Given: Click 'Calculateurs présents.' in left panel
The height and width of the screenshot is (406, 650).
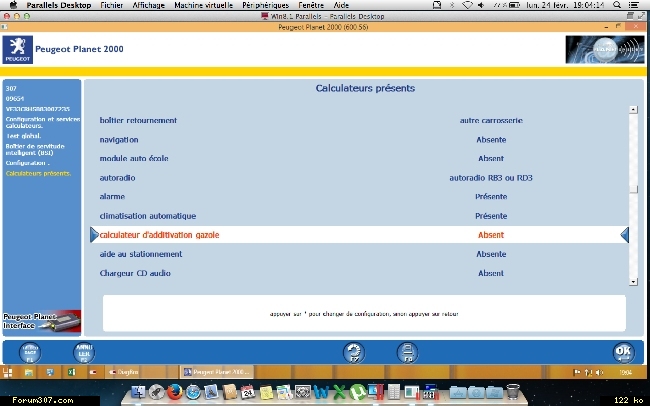Looking at the screenshot, I should 38,173.
